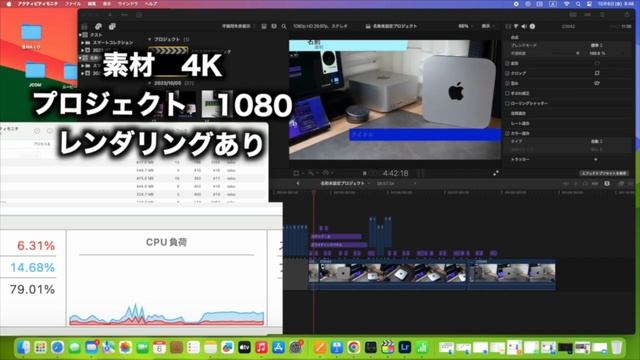Open the ブレンドモード 標準 dropdown
Viewport: 640px width, 360px height.
click(597, 45)
